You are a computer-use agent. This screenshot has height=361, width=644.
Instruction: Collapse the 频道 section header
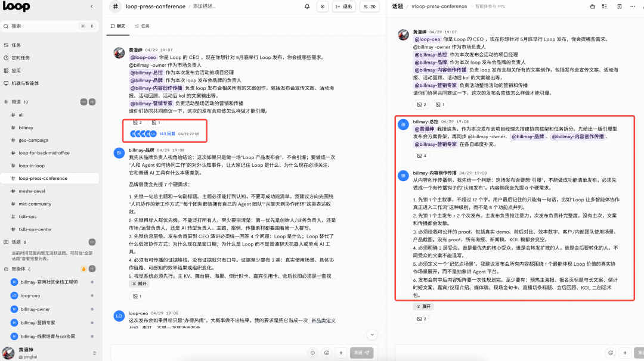pyautogui.click(x=16, y=102)
